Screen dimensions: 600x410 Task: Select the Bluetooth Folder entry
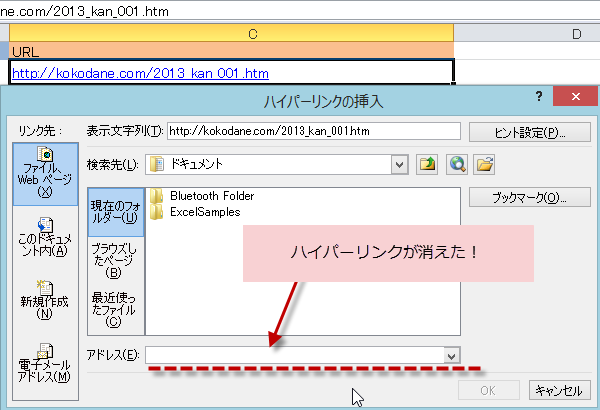click(202, 196)
